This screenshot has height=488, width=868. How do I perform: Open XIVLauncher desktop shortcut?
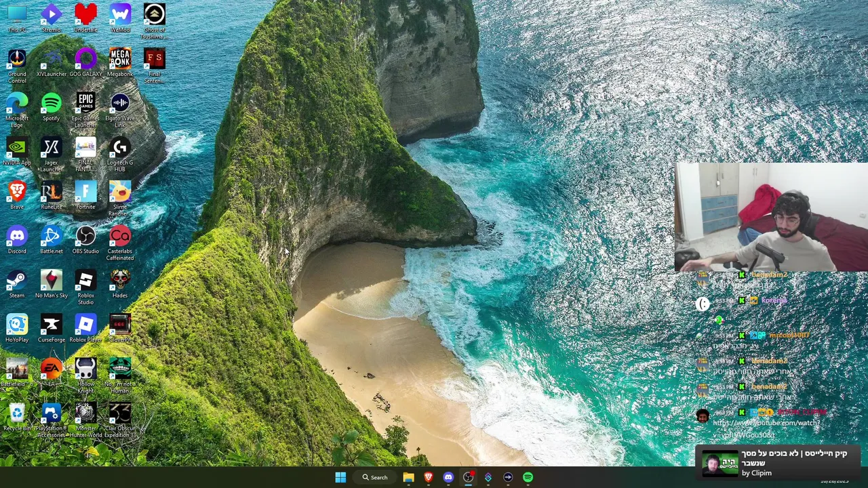51,62
